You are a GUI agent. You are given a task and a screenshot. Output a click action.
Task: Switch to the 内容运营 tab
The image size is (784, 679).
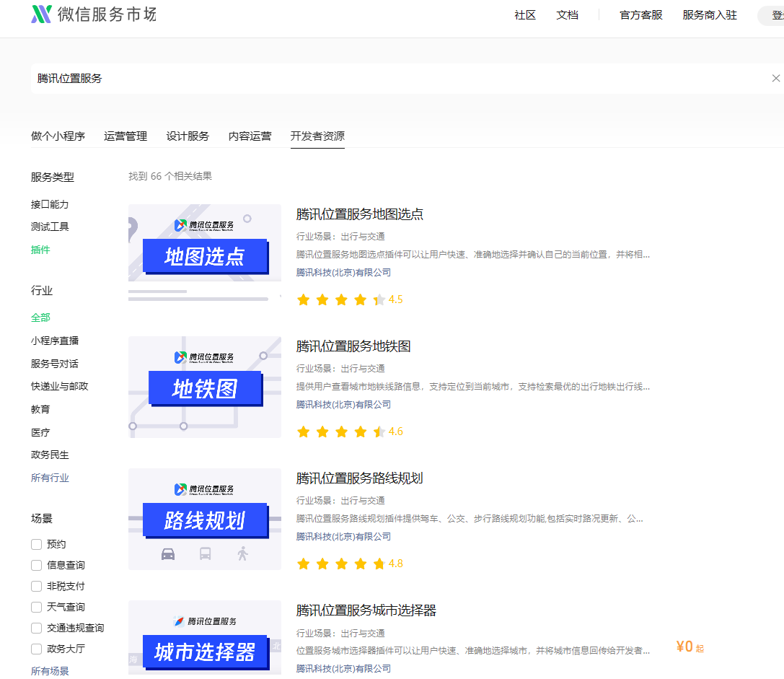click(250, 136)
